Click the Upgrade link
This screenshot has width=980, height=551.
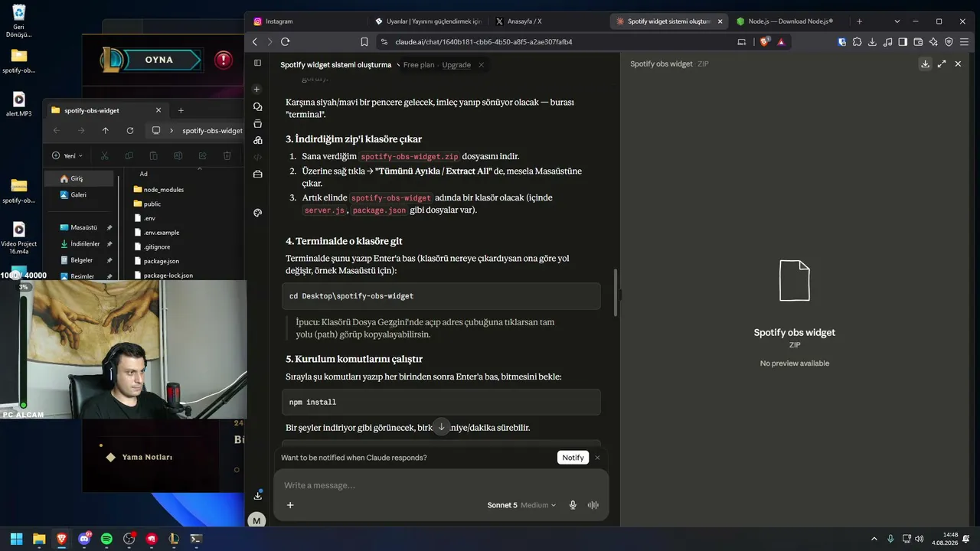click(456, 65)
